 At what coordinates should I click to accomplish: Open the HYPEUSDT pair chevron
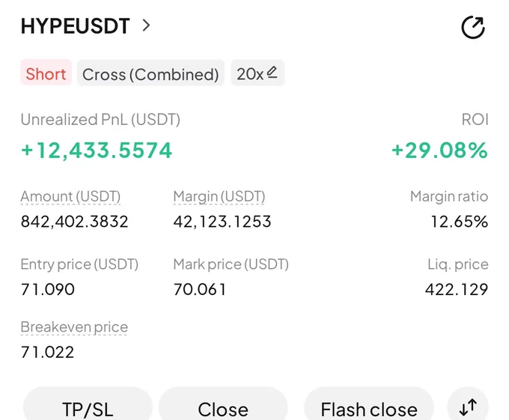point(147,25)
